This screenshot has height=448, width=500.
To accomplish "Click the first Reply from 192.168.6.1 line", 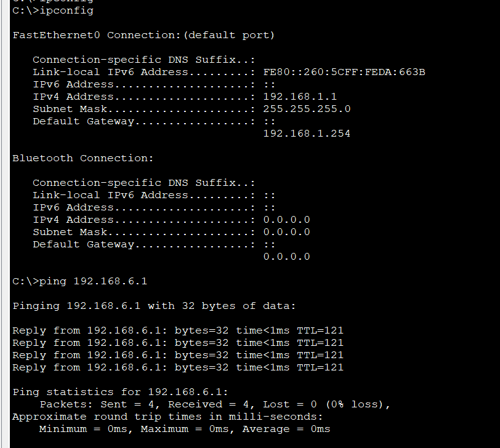I will click(x=177, y=330).
